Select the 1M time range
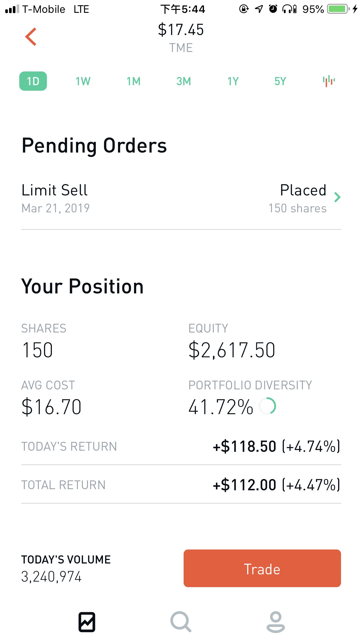This screenshot has height=644, width=362. coord(133,81)
